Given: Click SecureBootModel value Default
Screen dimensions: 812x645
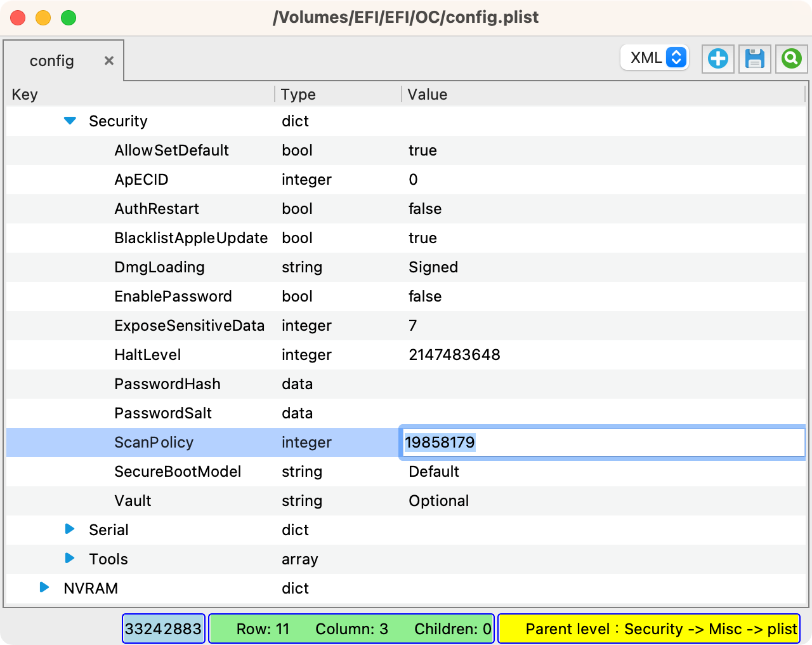Looking at the screenshot, I should (434, 472).
